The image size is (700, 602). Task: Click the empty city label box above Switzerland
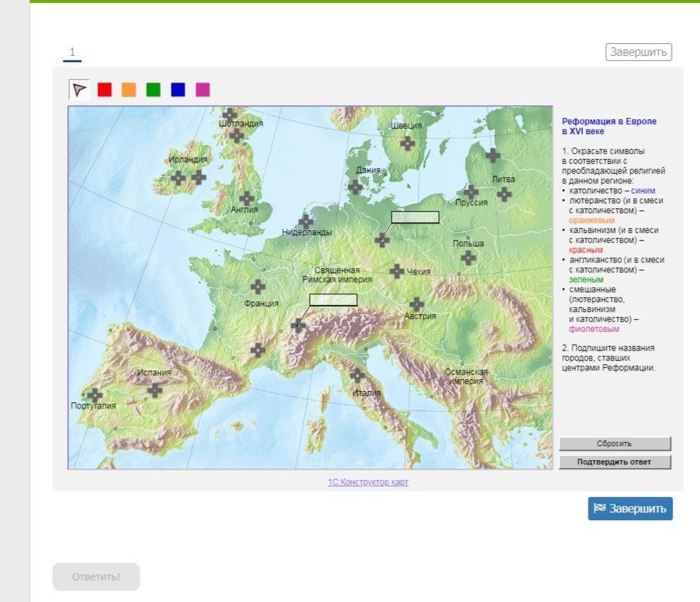coord(333,300)
